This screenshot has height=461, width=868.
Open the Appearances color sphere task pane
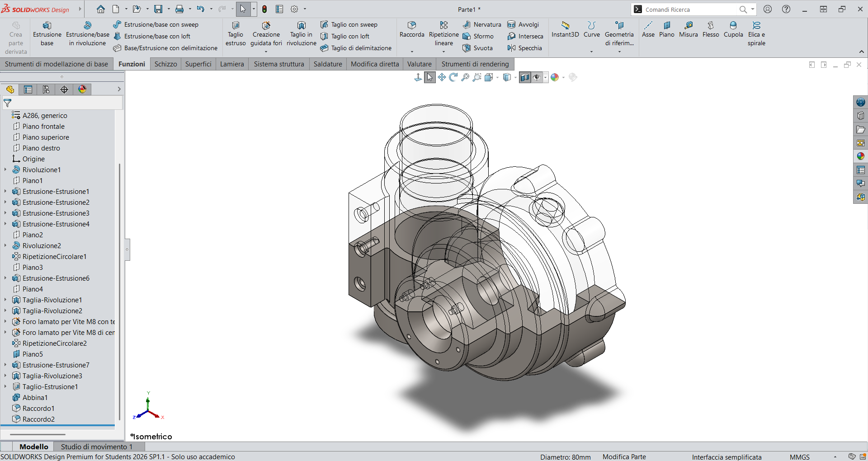click(x=861, y=156)
